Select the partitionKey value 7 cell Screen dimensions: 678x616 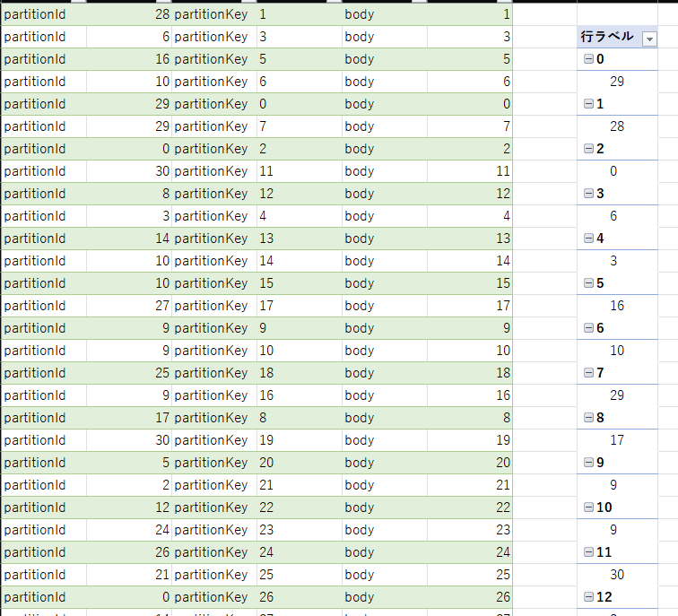[300, 126]
